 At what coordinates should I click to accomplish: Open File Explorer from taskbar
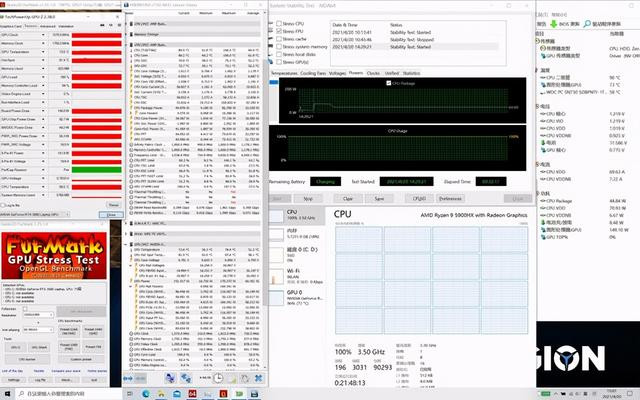coord(162,394)
